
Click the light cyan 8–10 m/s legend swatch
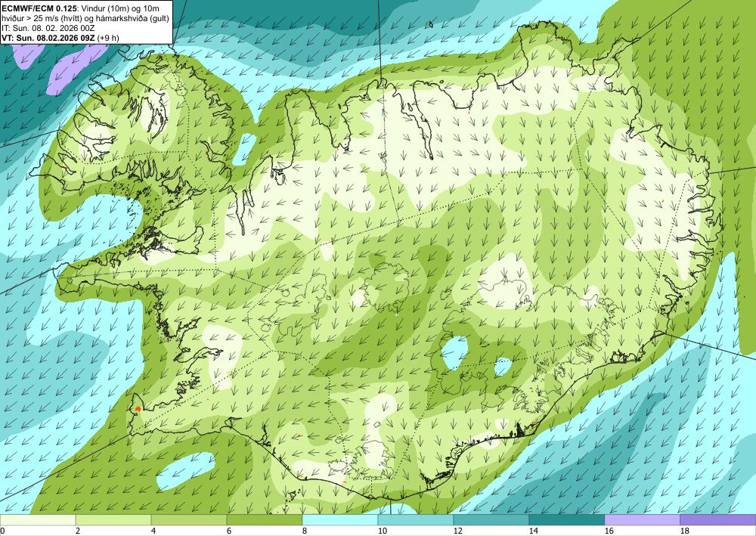point(340,519)
